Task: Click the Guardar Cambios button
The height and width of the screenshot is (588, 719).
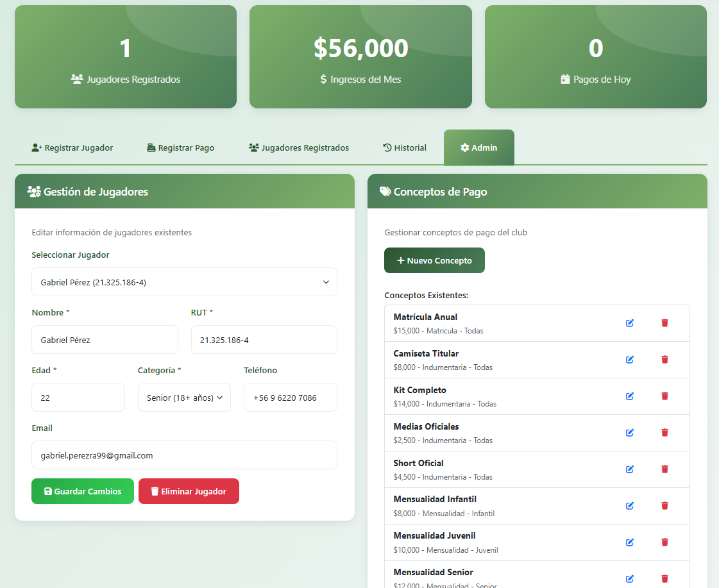Action: click(x=83, y=491)
